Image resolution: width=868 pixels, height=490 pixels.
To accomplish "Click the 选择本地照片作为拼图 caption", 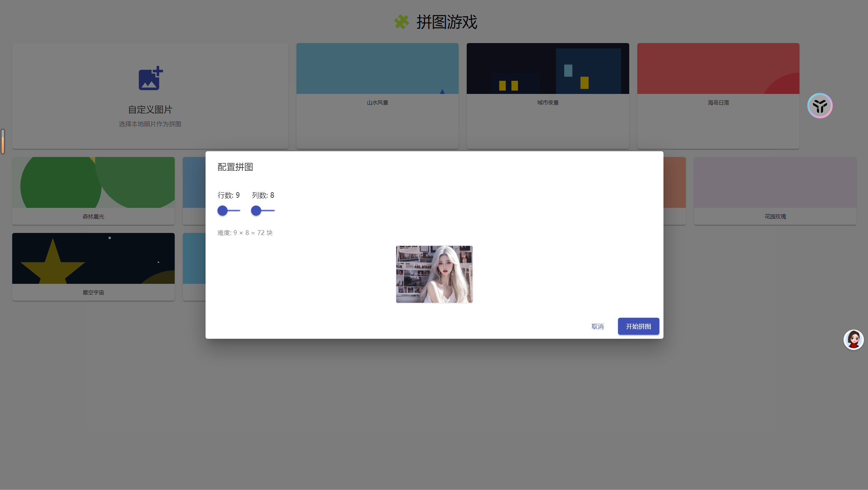I will coord(150,124).
